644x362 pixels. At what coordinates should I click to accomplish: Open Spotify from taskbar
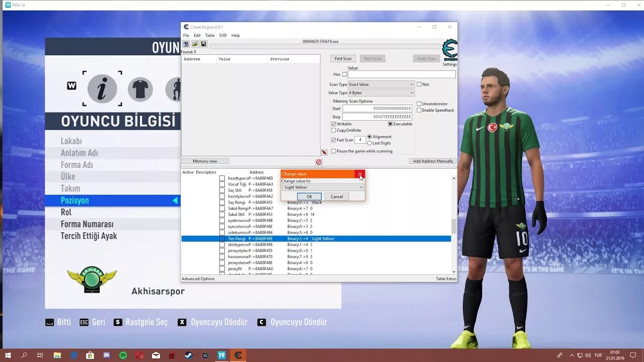[x=123, y=355]
